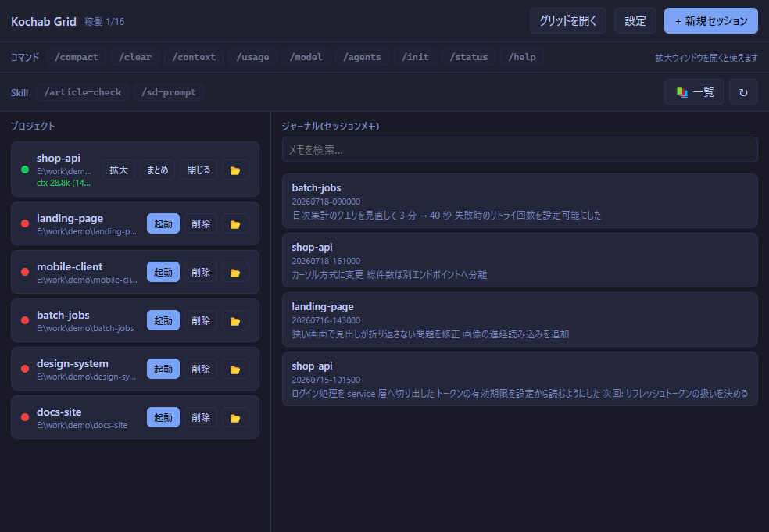
Task: Open the landing-page folder icon
Action: point(235,224)
